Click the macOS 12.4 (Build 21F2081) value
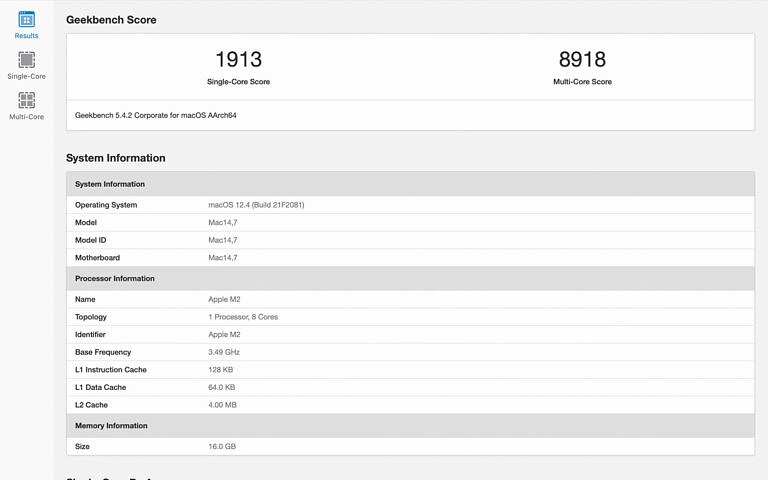 point(256,205)
